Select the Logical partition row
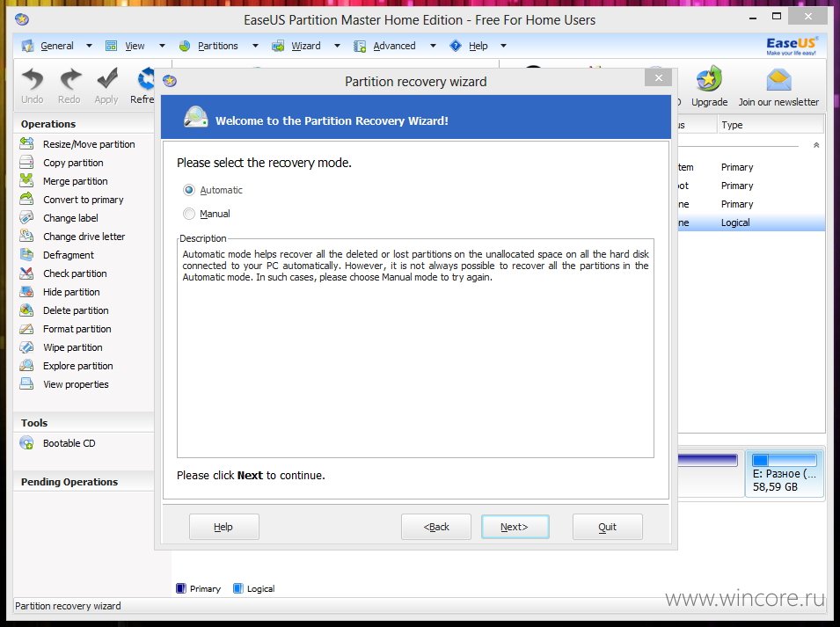The height and width of the screenshot is (627, 840). pos(751,222)
